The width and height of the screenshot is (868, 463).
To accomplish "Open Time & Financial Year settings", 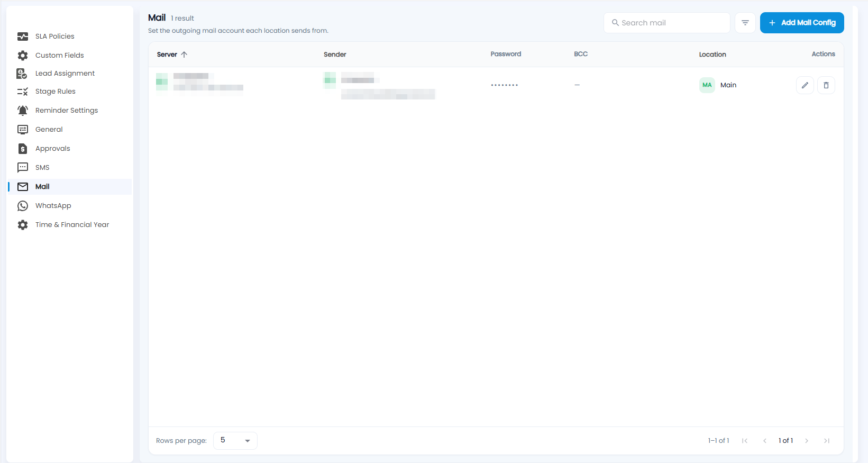I will [69, 225].
